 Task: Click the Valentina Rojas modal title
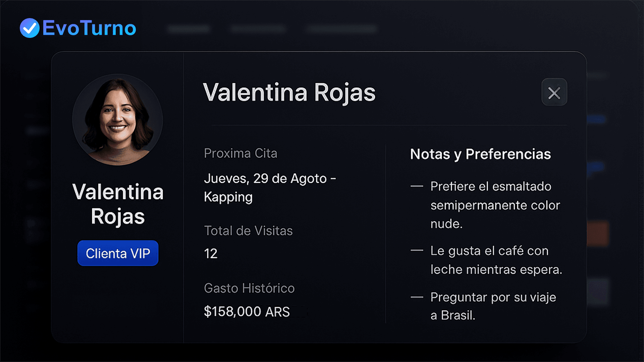[289, 93]
